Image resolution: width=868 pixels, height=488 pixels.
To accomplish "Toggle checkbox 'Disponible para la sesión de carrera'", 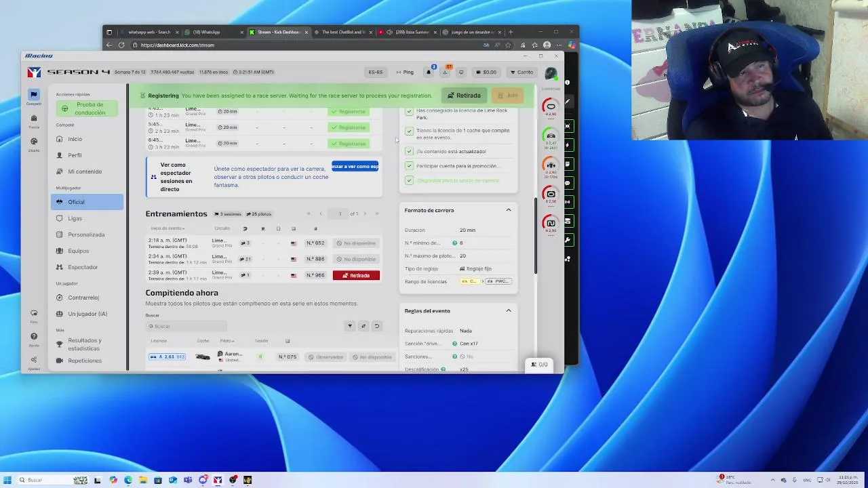I will [409, 180].
